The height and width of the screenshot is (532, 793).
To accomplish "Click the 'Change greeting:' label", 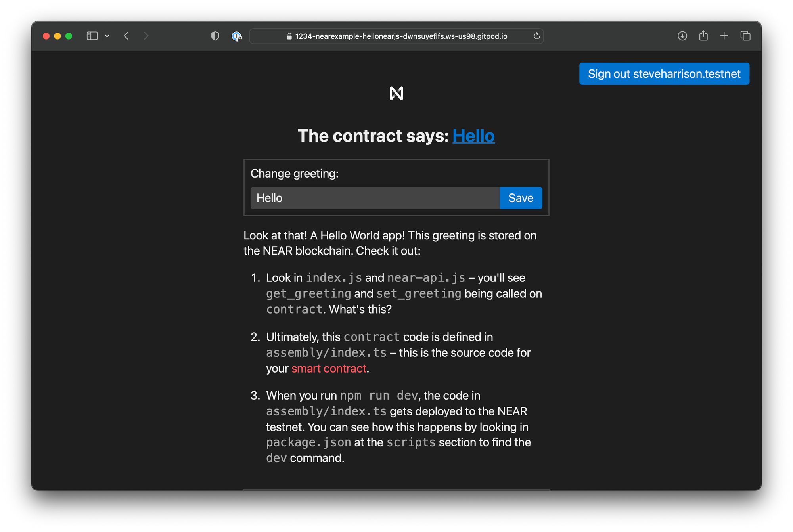I will tap(295, 174).
